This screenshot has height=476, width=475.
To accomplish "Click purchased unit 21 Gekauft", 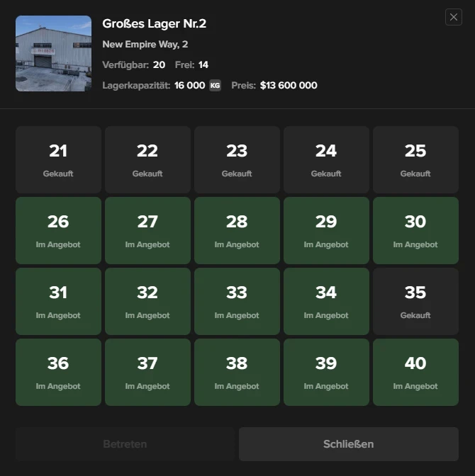I will [x=58, y=160].
